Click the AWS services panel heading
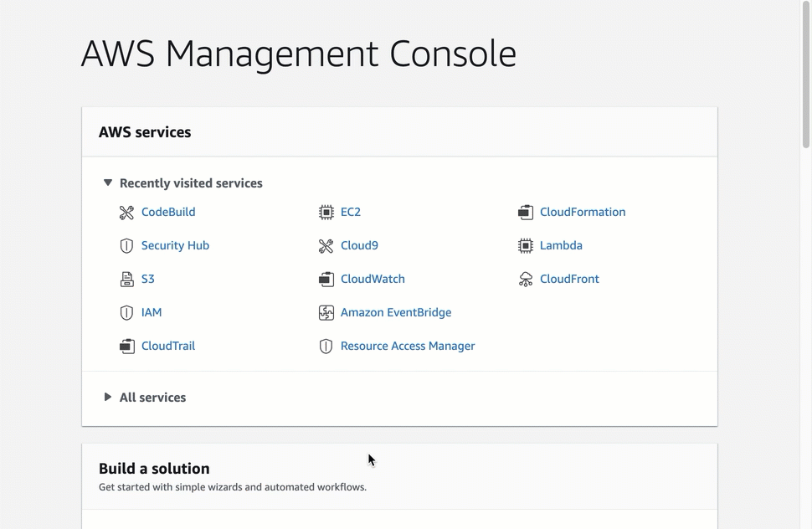This screenshot has width=812, height=529. pyautogui.click(x=145, y=132)
